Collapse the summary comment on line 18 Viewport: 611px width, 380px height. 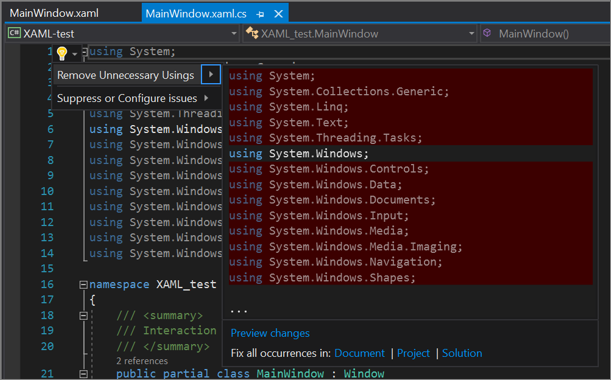tap(83, 316)
